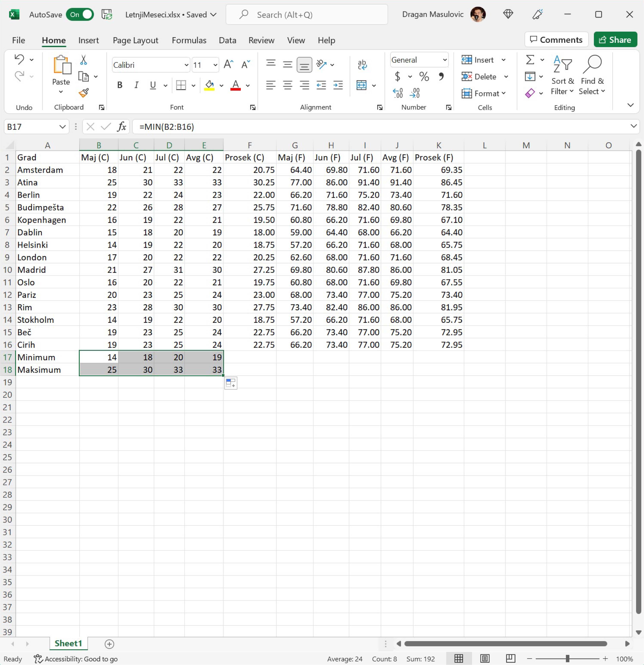Switch to Page Break Preview view
The height and width of the screenshot is (665, 644).
point(510,658)
